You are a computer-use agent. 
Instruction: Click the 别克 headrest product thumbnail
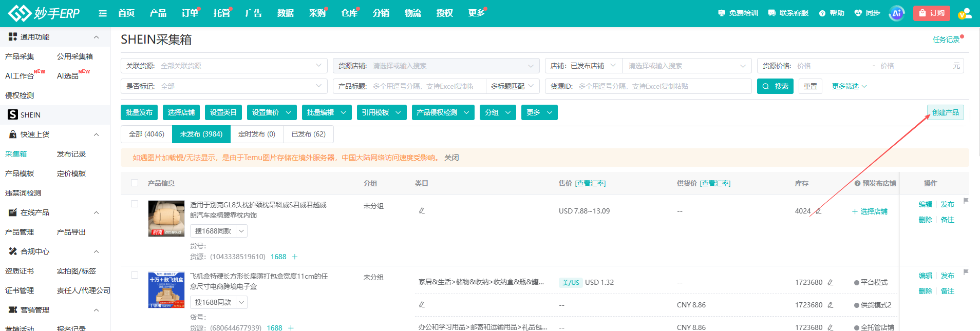tap(166, 219)
